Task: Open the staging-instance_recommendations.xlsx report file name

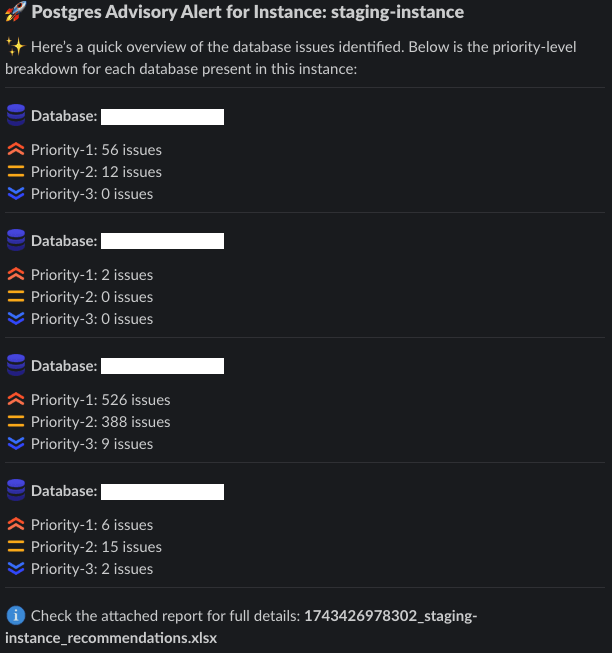Action: 241,626
